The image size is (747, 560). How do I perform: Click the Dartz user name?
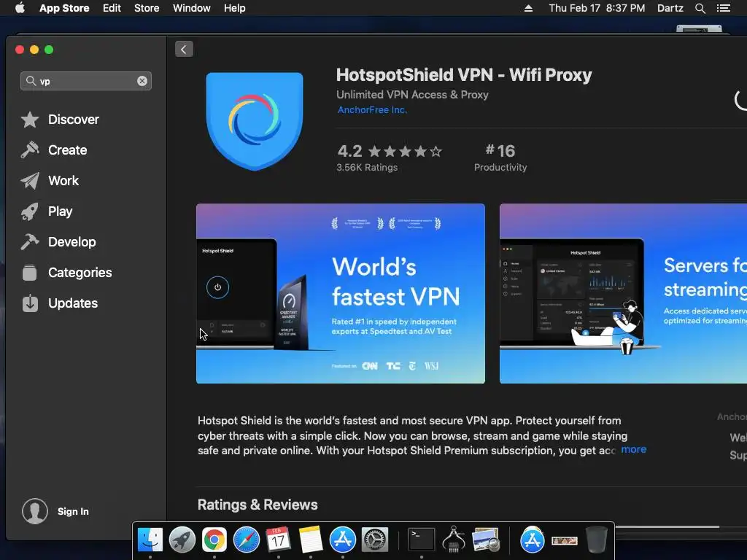coord(670,8)
